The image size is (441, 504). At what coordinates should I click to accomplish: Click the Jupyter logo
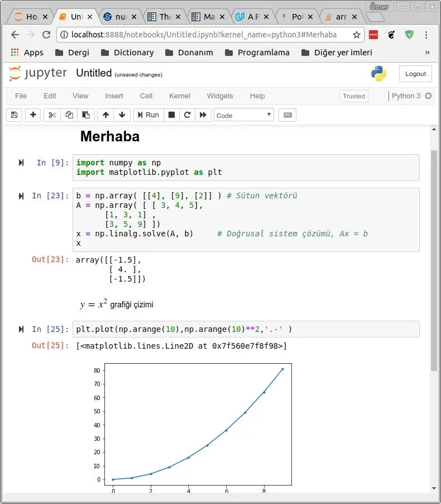[38, 73]
